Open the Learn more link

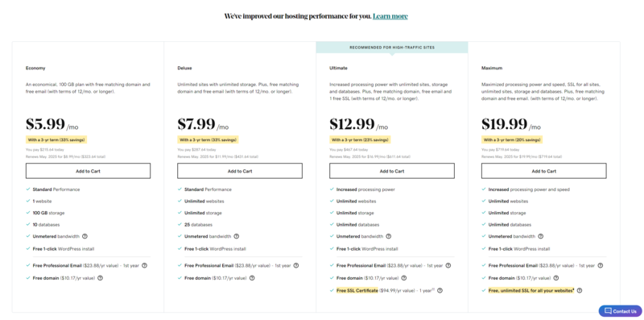pyautogui.click(x=390, y=16)
